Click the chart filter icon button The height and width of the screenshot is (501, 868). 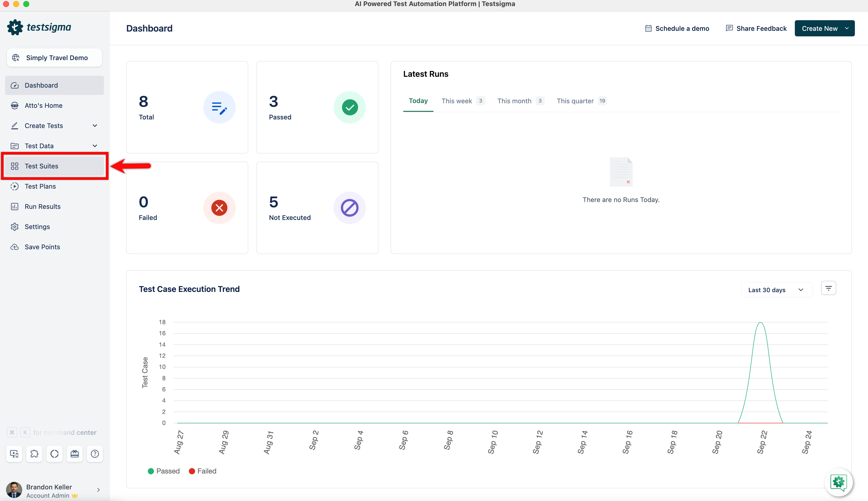828,288
